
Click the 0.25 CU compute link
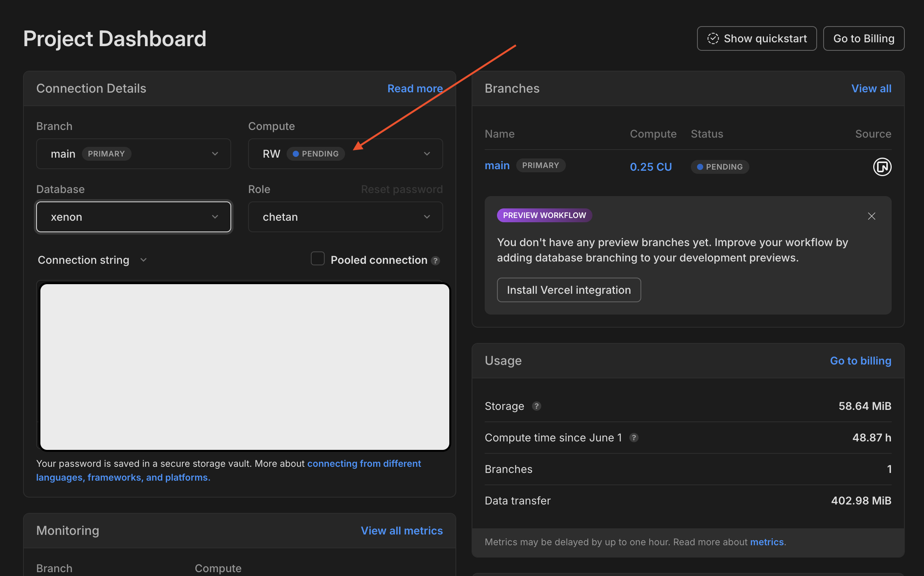[x=650, y=167]
